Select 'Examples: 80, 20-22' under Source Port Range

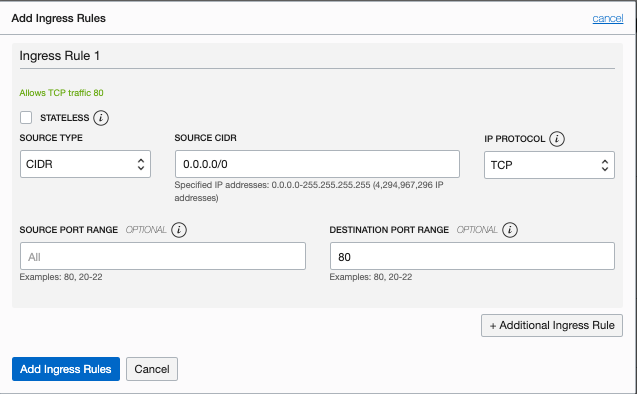[x=61, y=277]
